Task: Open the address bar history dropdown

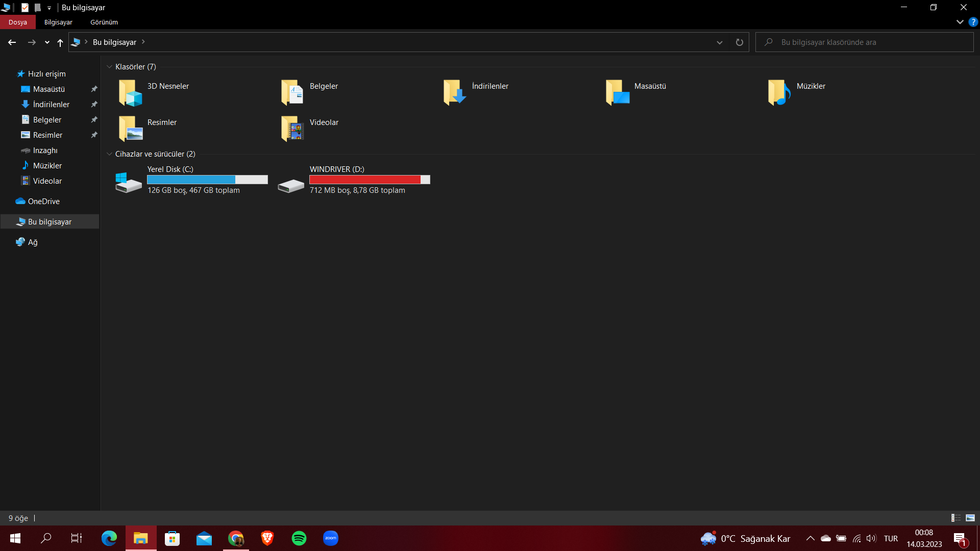Action: click(719, 42)
